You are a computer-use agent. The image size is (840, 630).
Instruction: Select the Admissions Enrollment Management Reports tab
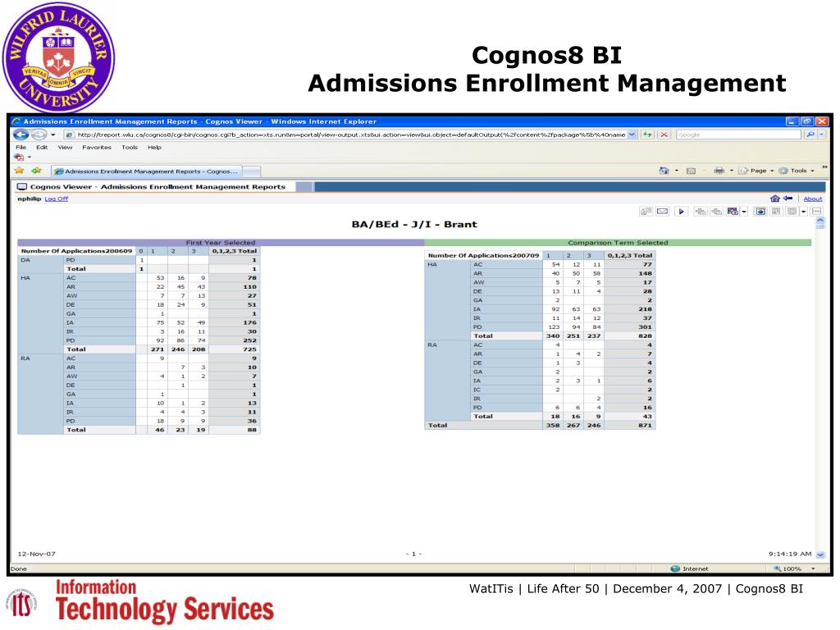pyautogui.click(x=146, y=171)
